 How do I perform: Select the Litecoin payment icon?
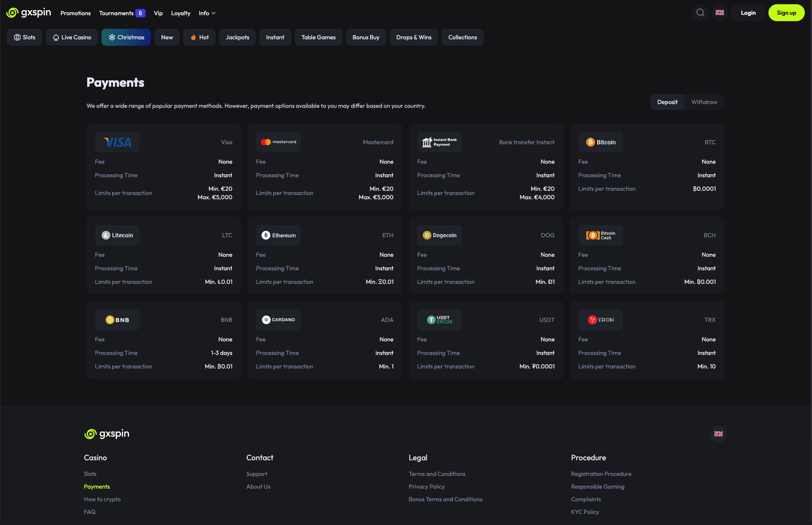106,235
